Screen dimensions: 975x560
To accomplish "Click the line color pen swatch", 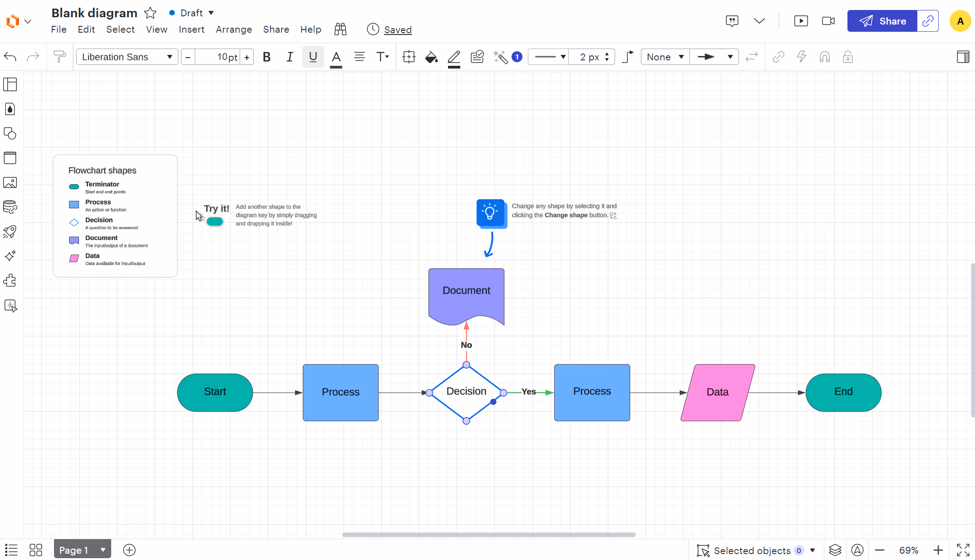I will coord(454,57).
